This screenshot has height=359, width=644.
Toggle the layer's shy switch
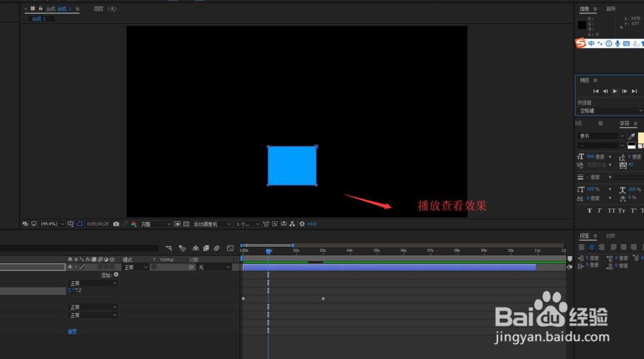tap(70, 267)
